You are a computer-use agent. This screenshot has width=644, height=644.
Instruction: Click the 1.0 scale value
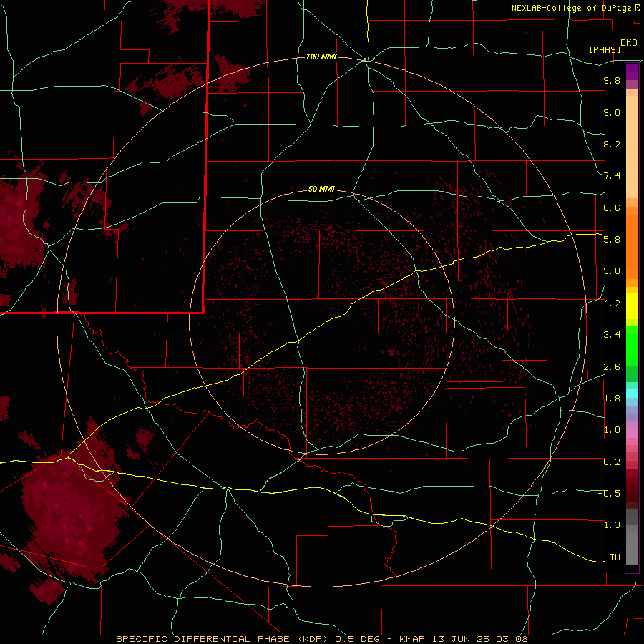click(612, 430)
